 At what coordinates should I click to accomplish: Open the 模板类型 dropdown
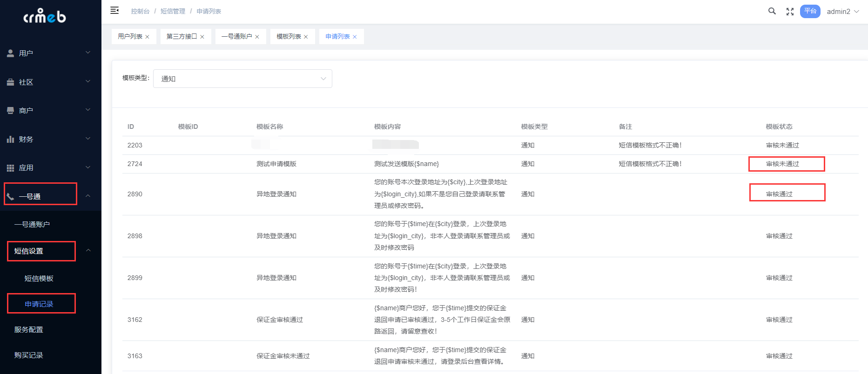[242, 79]
